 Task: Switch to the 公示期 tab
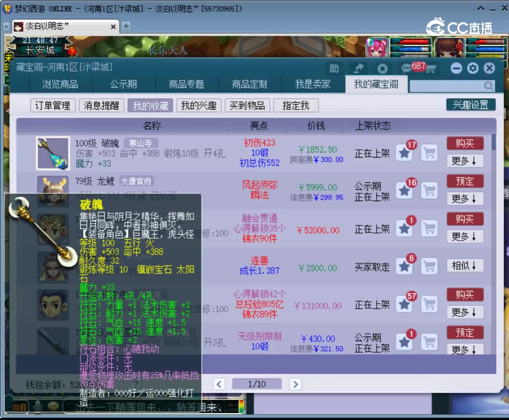(x=124, y=84)
